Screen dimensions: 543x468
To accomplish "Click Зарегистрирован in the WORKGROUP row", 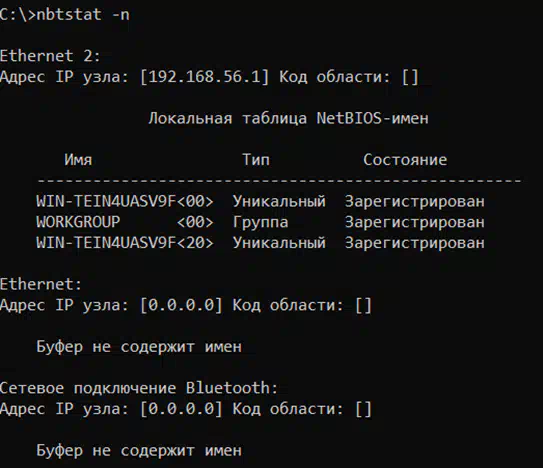I will coord(415,222).
